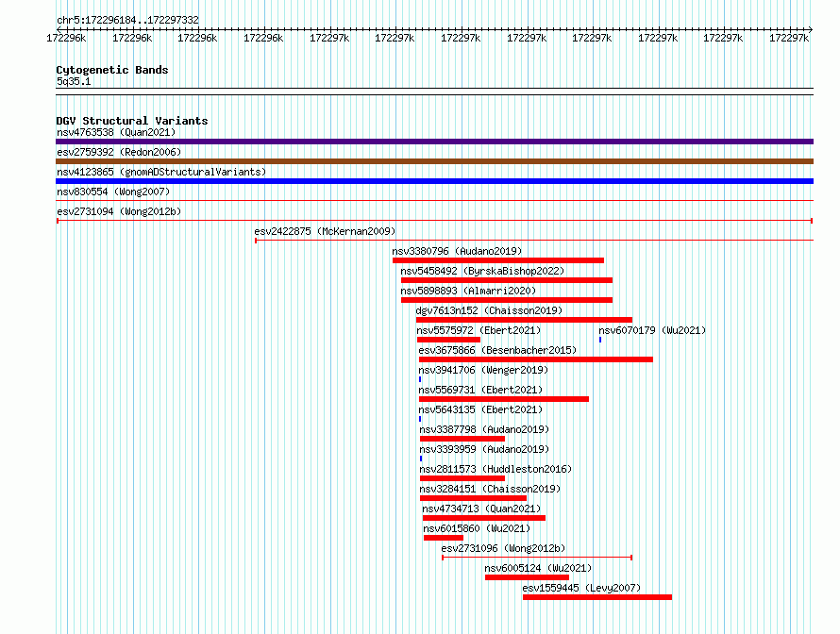Click the thin red nsv830554 variant line
Image resolution: width=840 pixels, height=634 pixels.
pos(434,201)
